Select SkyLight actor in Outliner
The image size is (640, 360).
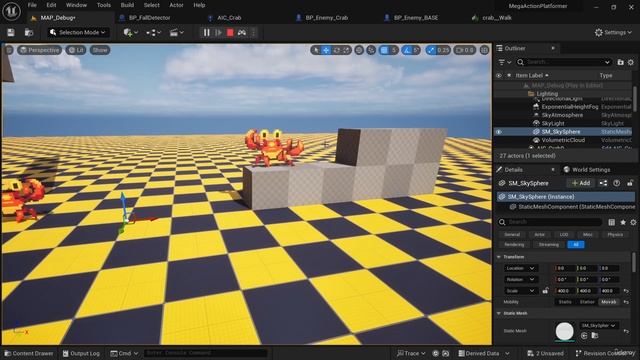553,123
